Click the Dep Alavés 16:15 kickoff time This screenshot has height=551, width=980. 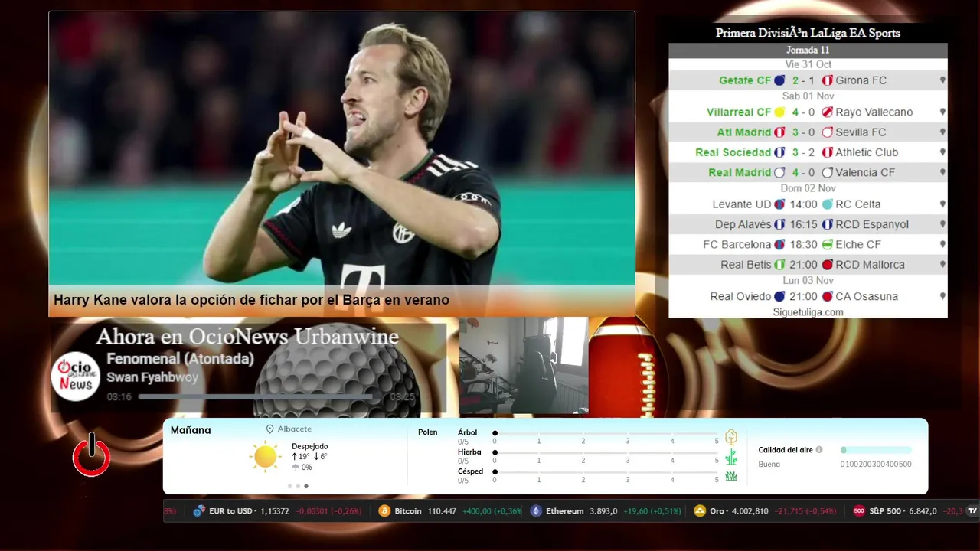point(804,224)
